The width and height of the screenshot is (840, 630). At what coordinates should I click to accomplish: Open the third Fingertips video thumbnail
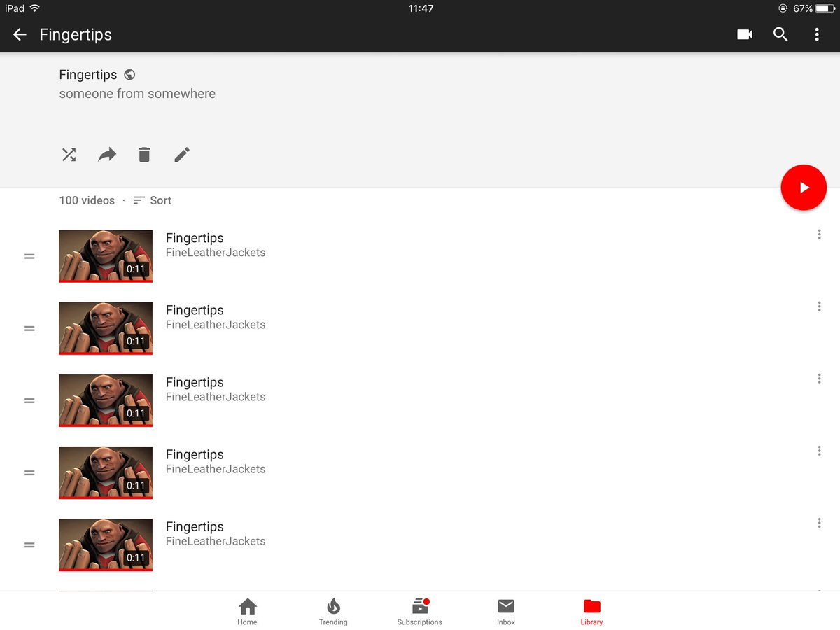click(106, 400)
